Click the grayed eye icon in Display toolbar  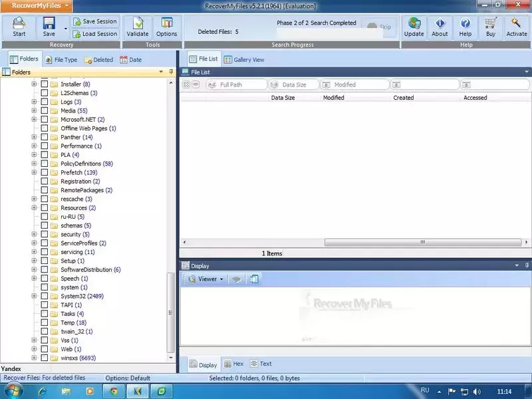(x=237, y=279)
